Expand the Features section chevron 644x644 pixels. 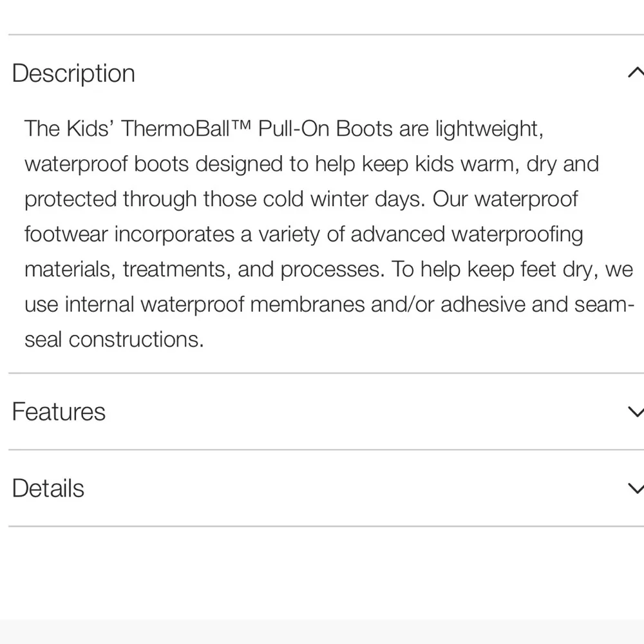pyautogui.click(x=636, y=412)
